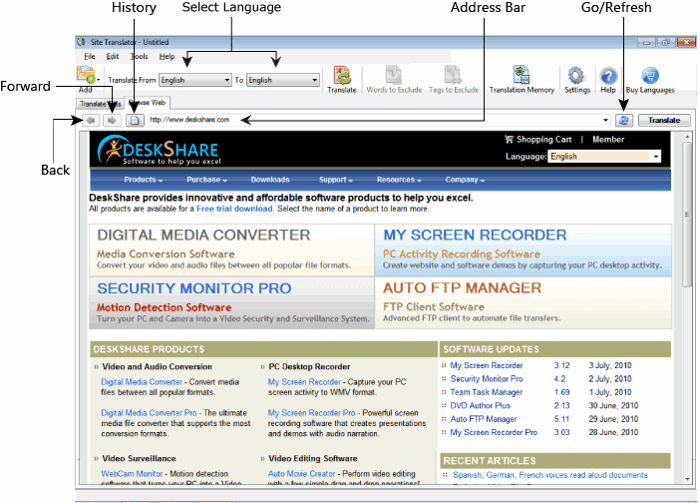Screen dimensions: 700x503
Task: Open the Settings gear
Action: (x=576, y=75)
